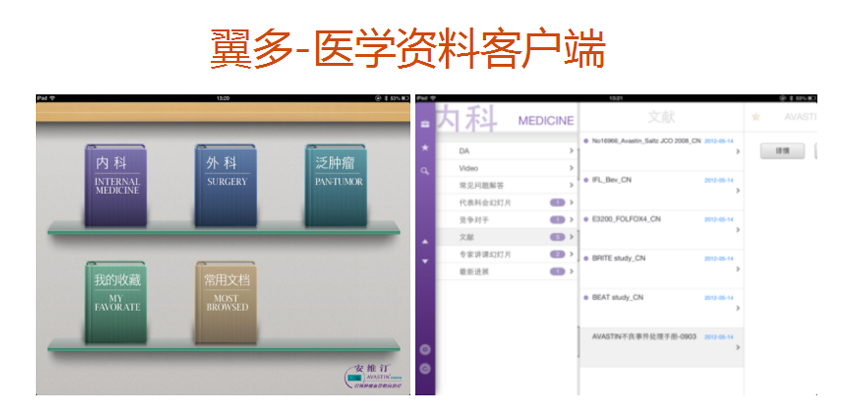
Task: Open the Most Browsed tan book
Action: click(x=226, y=303)
